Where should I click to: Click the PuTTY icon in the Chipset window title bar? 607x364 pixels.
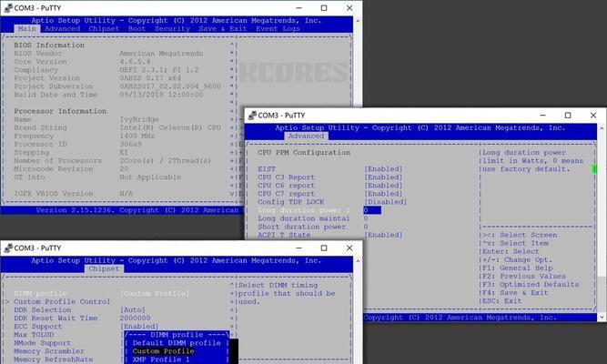(x=8, y=248)
